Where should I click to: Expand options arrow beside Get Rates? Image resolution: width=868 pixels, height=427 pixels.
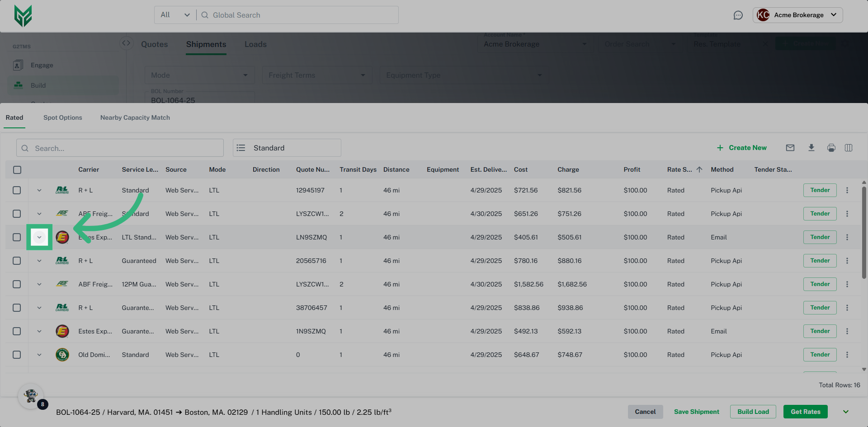click(x=845, y=412)
